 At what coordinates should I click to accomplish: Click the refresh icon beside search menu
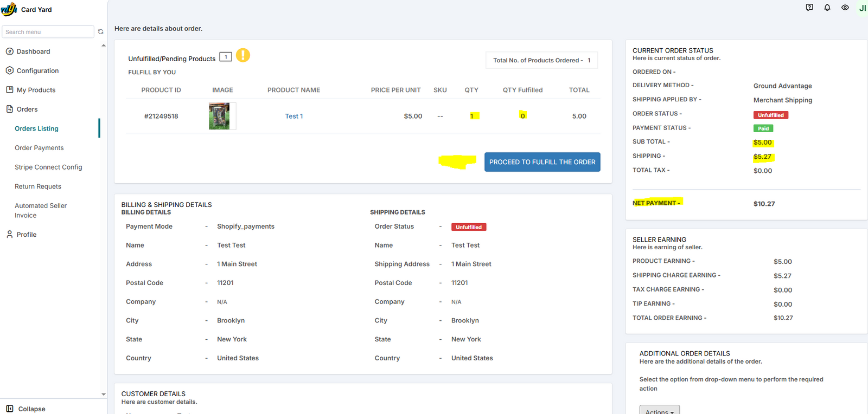[100, 32]
